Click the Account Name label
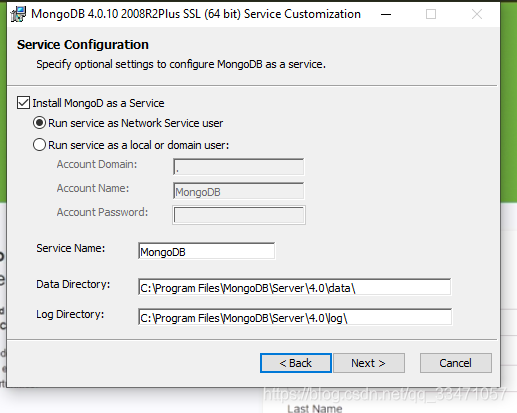 tap(93, 188)
